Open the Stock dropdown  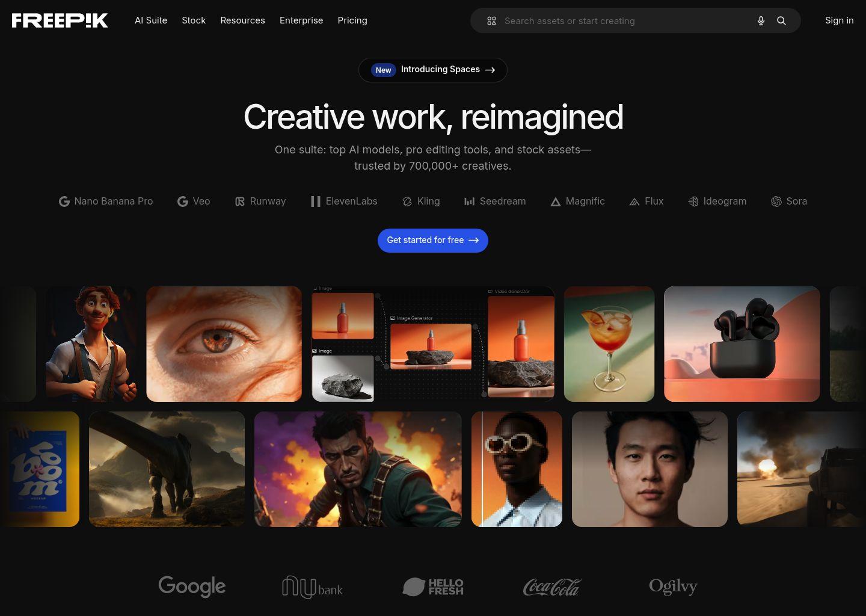[x=194, y=20]
